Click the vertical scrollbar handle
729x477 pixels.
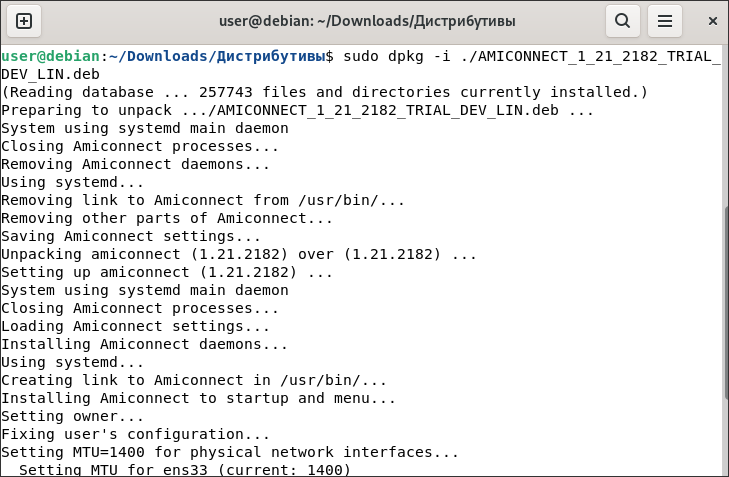726,302
